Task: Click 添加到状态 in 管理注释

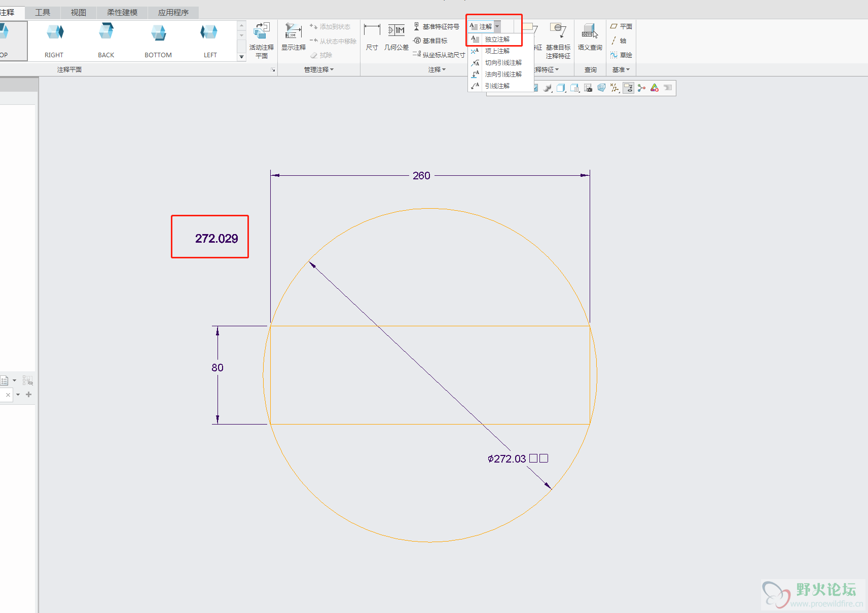Action: click(x=330, y=26)
